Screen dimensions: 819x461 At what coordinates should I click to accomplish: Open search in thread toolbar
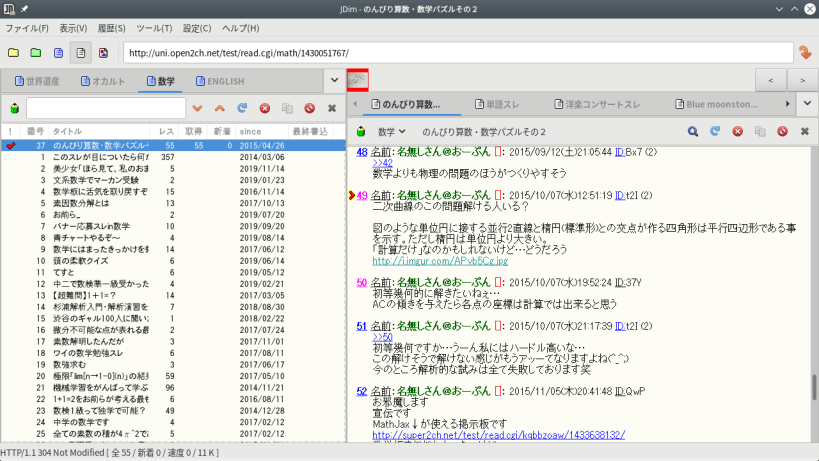pyautogui.click(x=693, y=132)
